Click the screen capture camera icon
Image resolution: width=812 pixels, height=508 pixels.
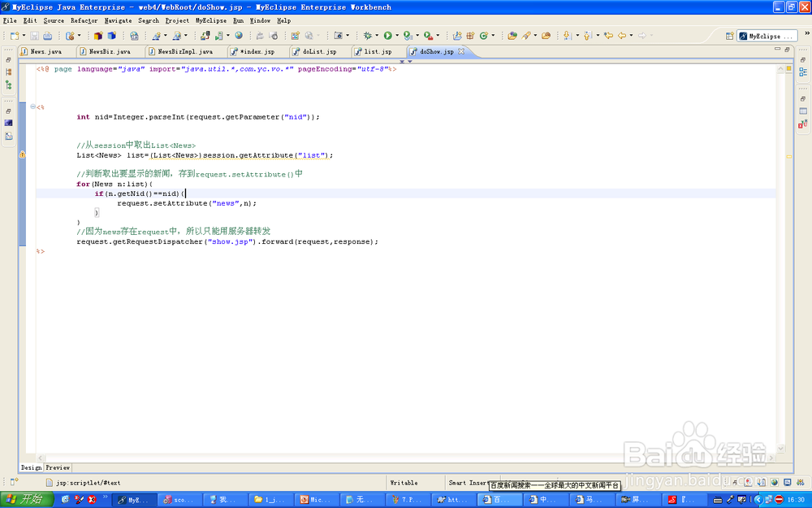coord(338,36)
